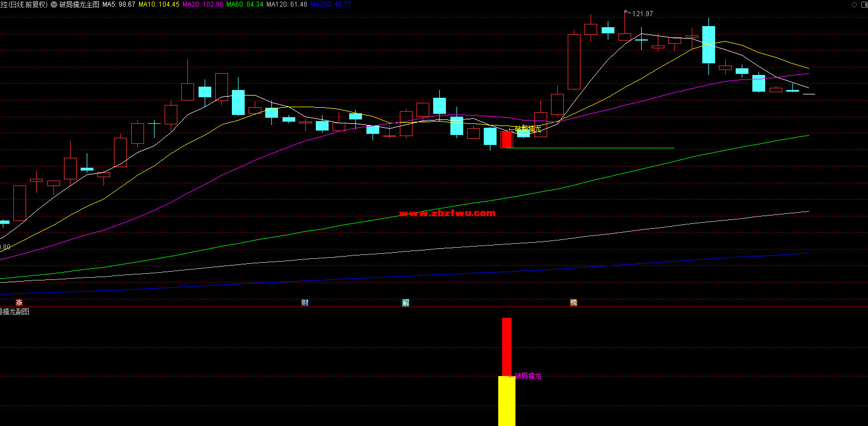Select the yellow MA10 value label
868x426 pixels.
(158, 4)
